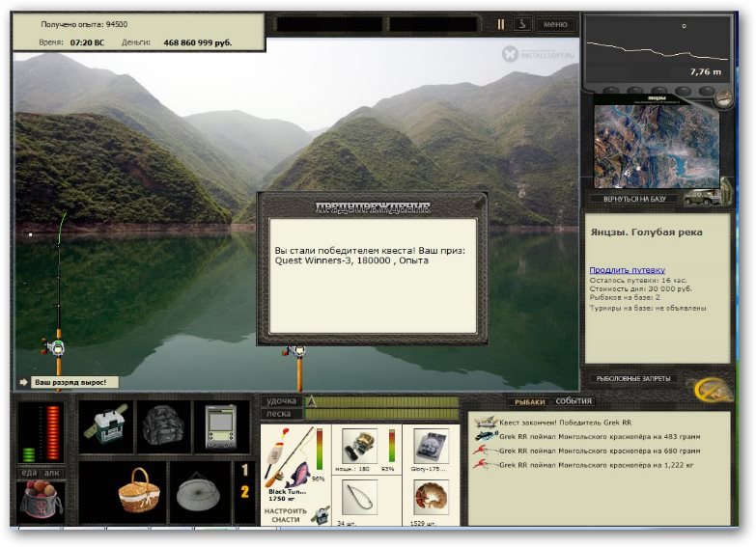Click the reel of the left fishing rod
The height and width of the screenshot is (547, 756).
[56, 347]
